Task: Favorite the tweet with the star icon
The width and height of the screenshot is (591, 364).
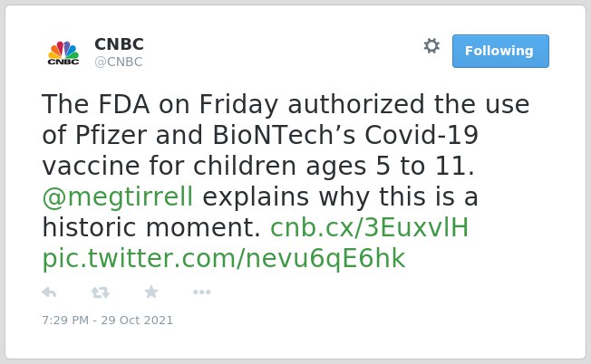Action: pyautogui.click(x=151, y=292)
